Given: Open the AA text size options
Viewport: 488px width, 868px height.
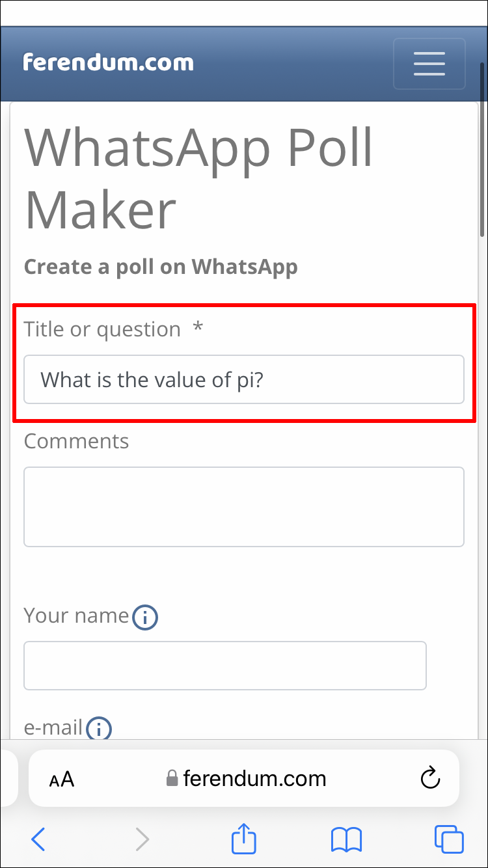Looking at the screenshot, I should 62,779.
